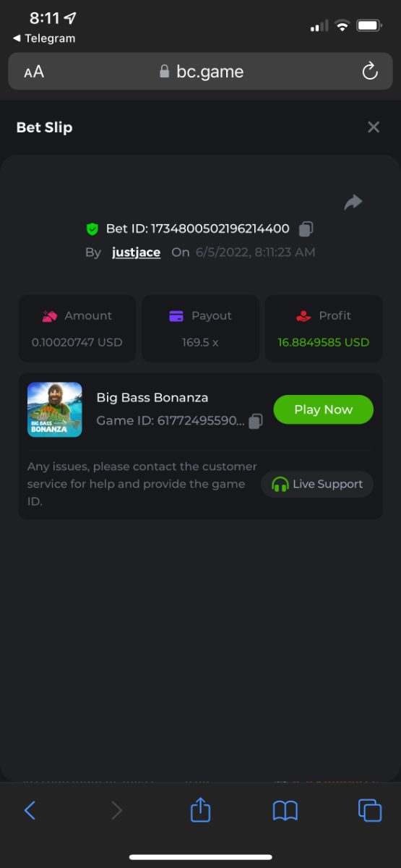Reload the bc.game page
Screen dimensions: 401x868
(x=369, y=72)
